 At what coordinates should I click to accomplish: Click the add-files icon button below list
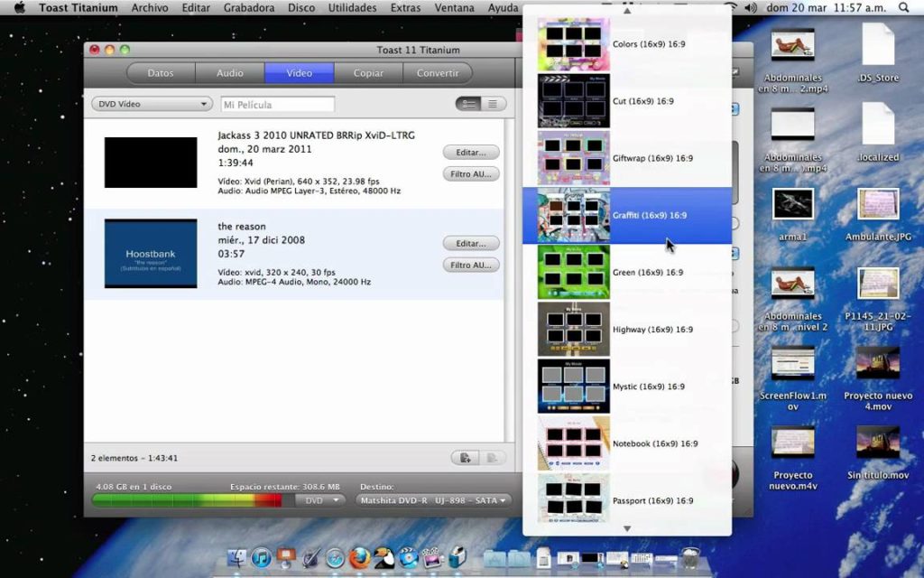coord(465,458)
